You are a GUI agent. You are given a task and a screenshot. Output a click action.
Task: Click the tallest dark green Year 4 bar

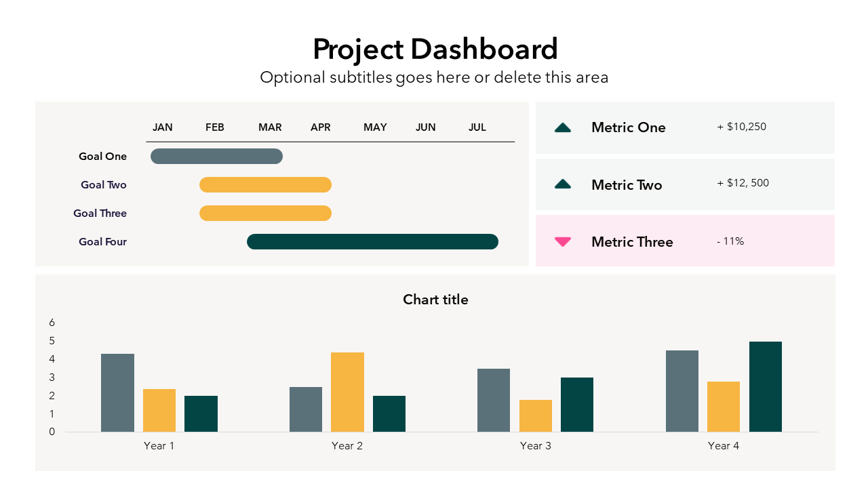click(x=765, y=386)
